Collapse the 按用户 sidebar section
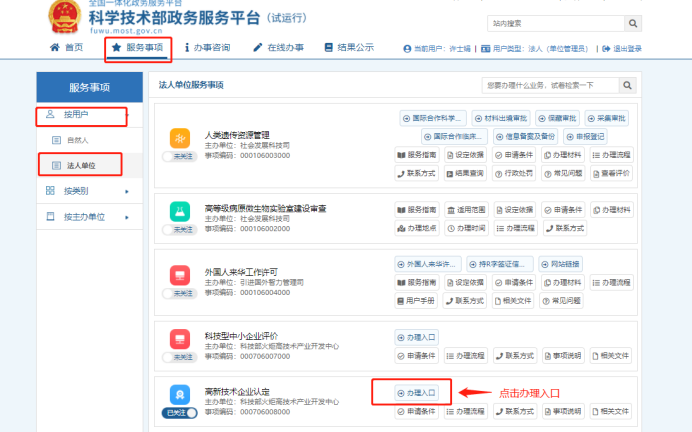This screenshot has width=692, height=432. coord(85,115)
